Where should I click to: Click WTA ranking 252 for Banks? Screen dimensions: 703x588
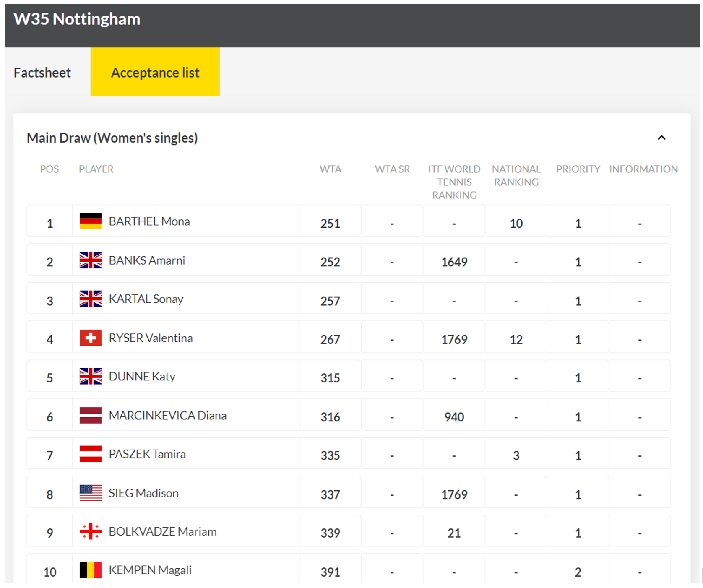[331, 262]
